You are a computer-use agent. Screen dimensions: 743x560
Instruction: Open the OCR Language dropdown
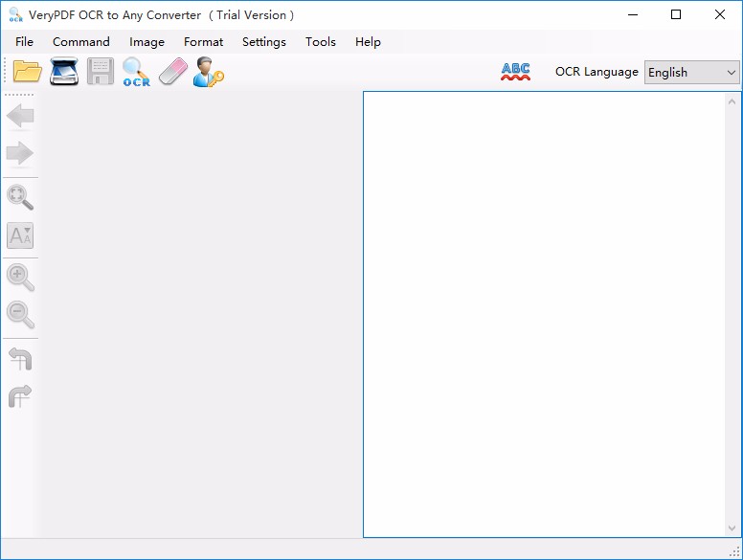(x=692, y=73)
